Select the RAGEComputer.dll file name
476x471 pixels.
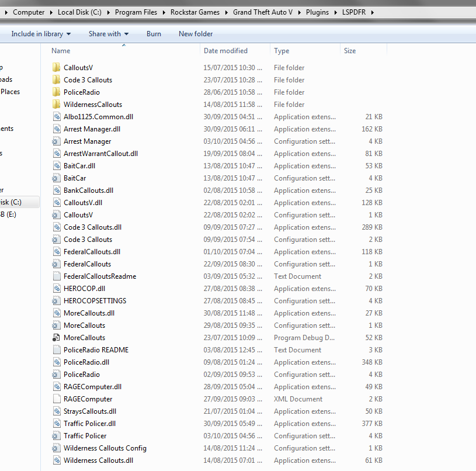click(93, 387)
